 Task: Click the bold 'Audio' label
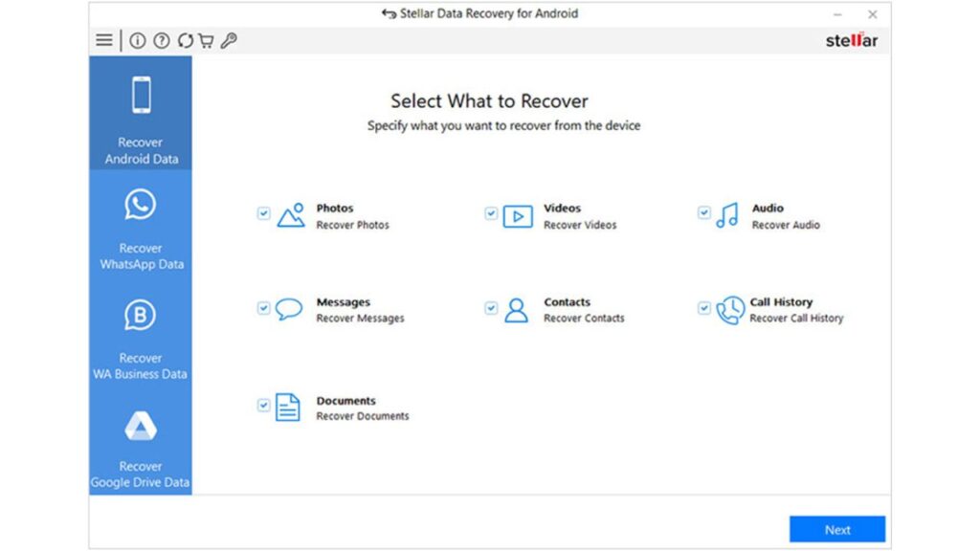[x=768, y=208]
